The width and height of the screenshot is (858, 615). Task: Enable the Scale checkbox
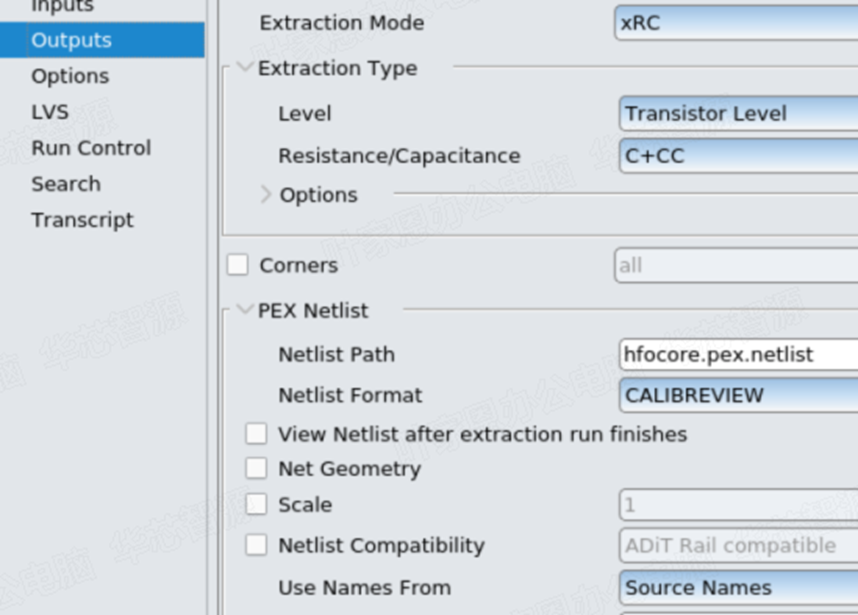click(x=257, y=505)
